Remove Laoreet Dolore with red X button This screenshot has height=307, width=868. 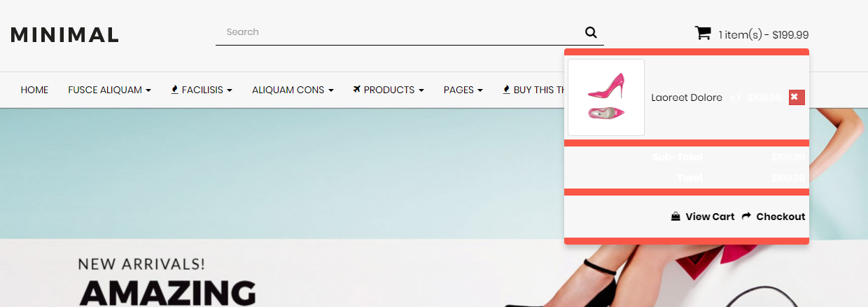[797, 97]
